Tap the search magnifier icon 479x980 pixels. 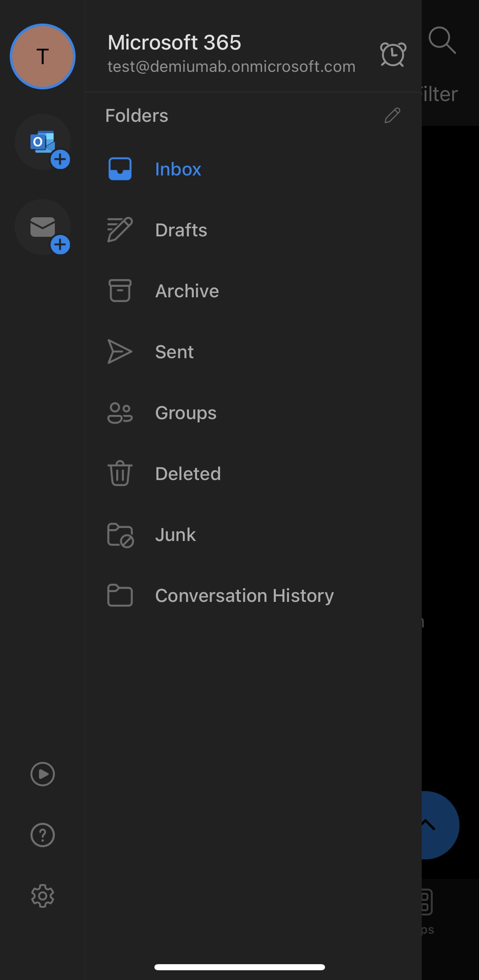click(x=442, y=40)
